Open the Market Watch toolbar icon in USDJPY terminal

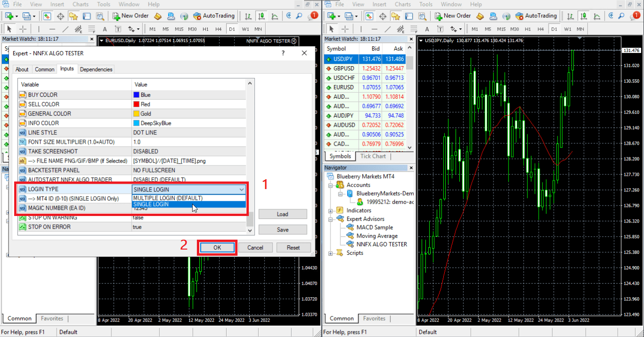(370, 16)
